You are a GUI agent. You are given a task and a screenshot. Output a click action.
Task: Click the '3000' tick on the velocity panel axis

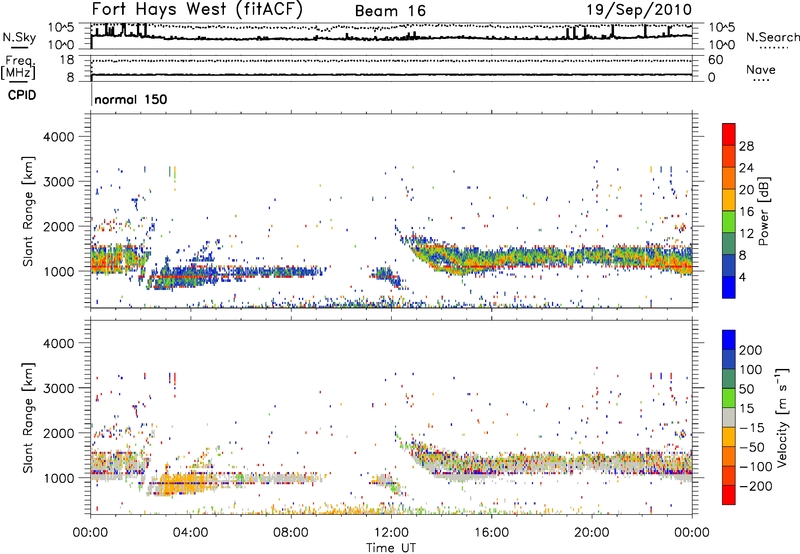coord(59,388)
